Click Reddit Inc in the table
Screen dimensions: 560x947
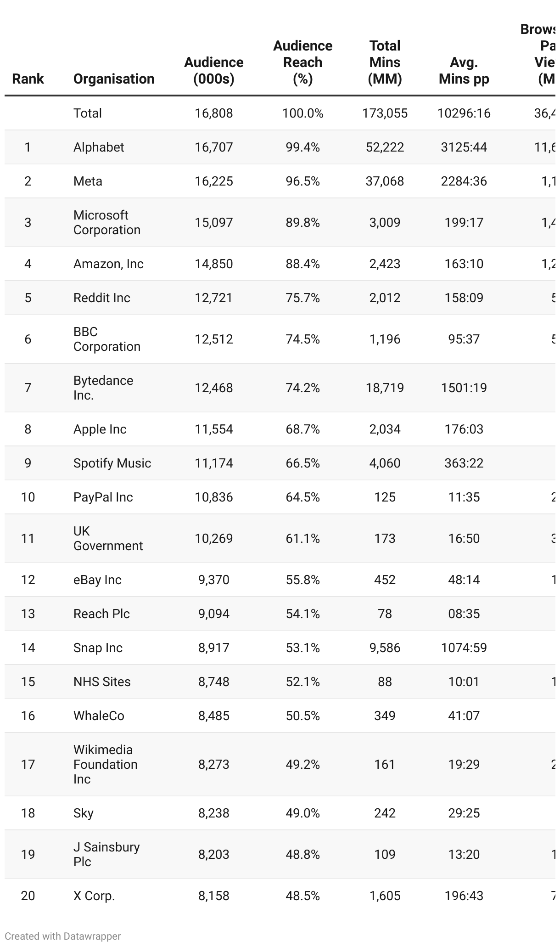pyautogui.click(x=102, y=298)
